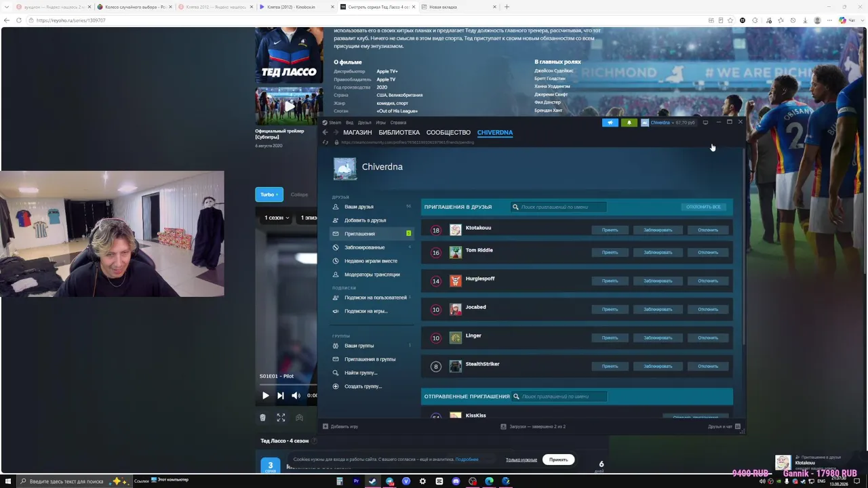Click the Chiverdna profile avatar
This screenshot has height=488, width=868.
click(345, 169)
